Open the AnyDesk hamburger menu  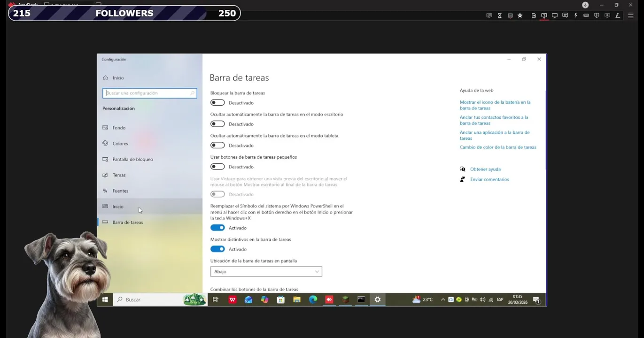point(631,15)
